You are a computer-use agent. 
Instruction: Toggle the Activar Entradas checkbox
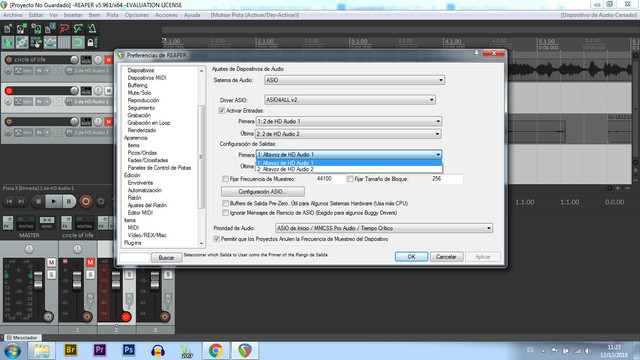click(222, 111)
